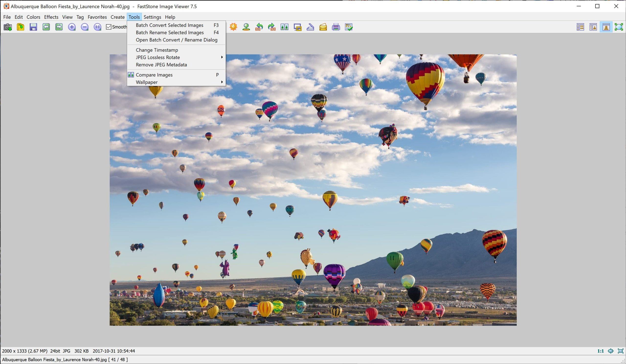626x364 pixels.
Task: Toggle the Smooth checkbox
Action: [109, 27]
